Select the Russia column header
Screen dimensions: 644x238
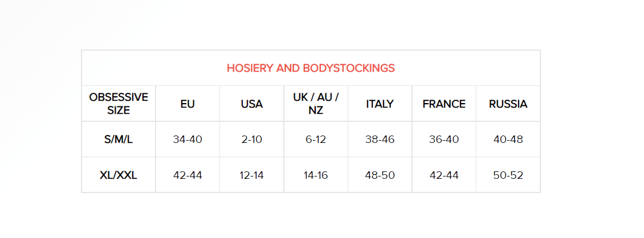(508, 104)
